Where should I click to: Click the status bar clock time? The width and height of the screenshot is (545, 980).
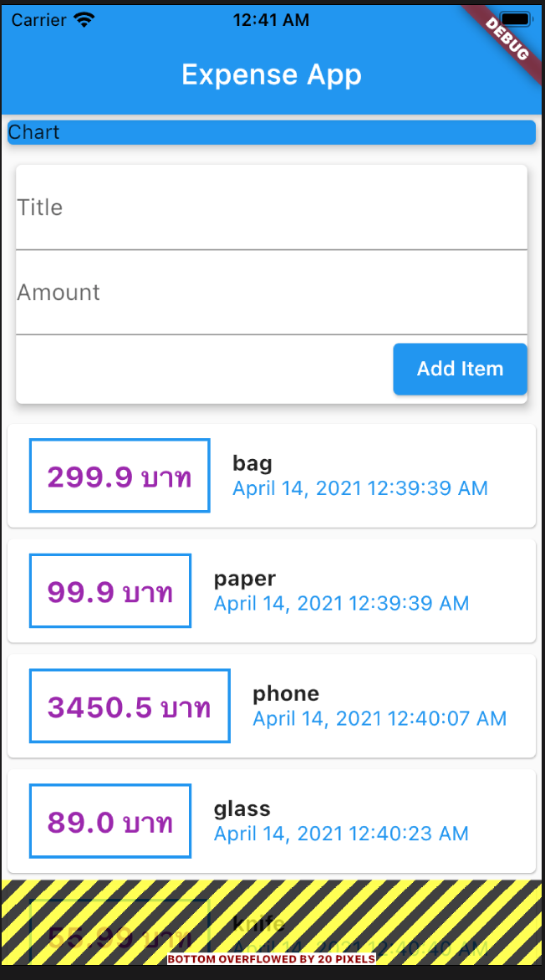(271, 20)
